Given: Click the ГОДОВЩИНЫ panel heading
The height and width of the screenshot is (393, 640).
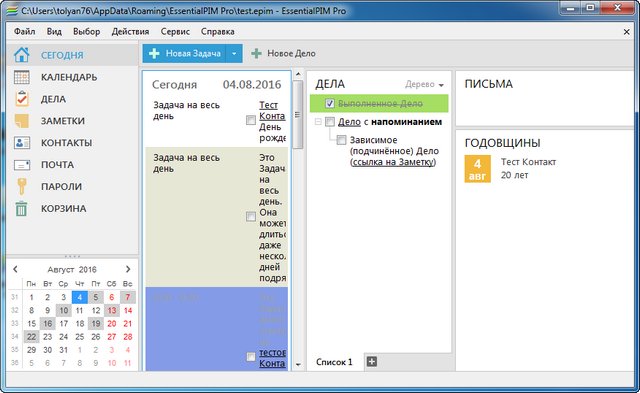Looking at the screenshot, I should (502, 143).
